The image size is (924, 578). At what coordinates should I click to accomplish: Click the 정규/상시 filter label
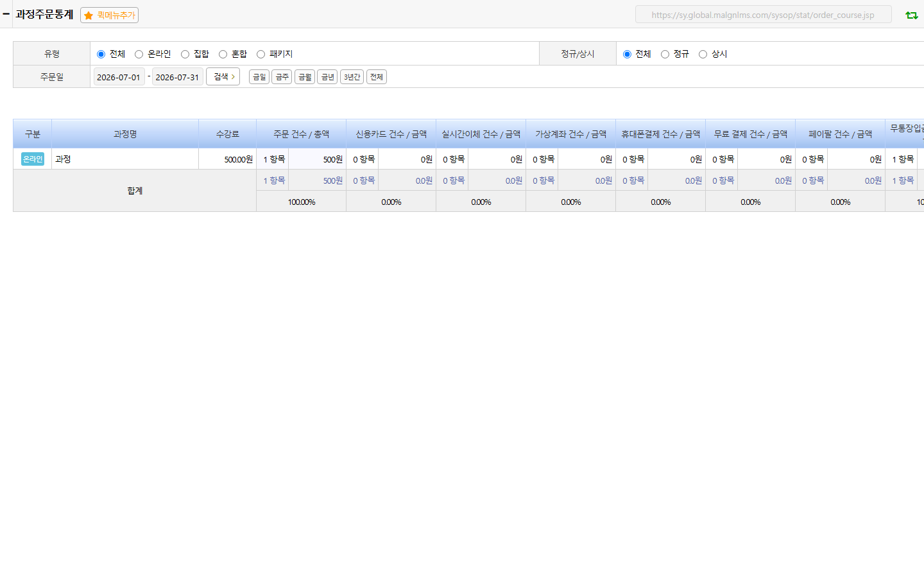(x=577, y=54)
